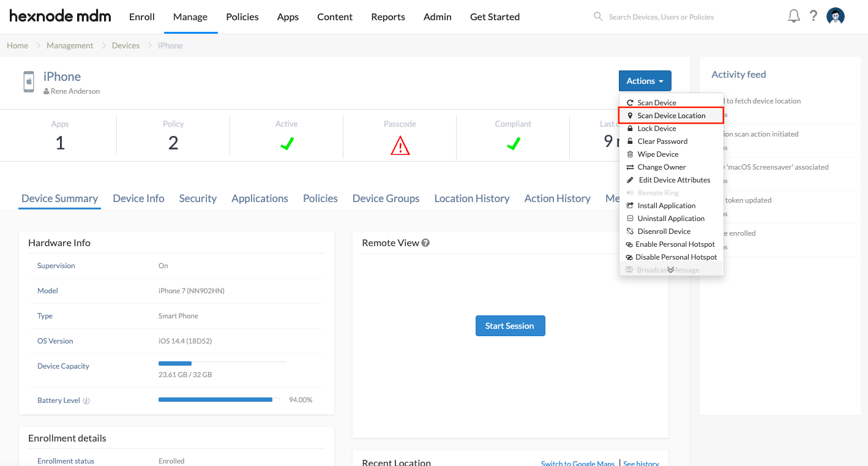
Task: Click the Switch to Google Maps link
Action: pos(577,463)
